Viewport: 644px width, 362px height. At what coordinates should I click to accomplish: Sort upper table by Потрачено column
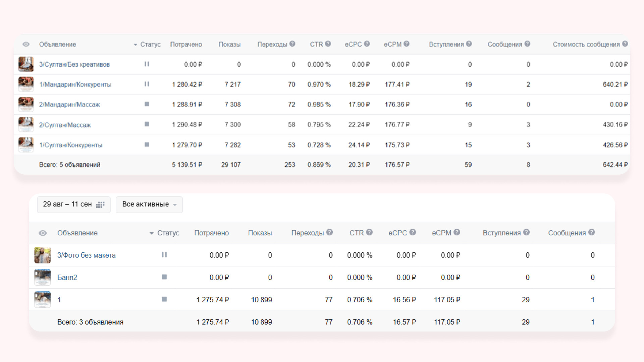(x=186, y=44)
